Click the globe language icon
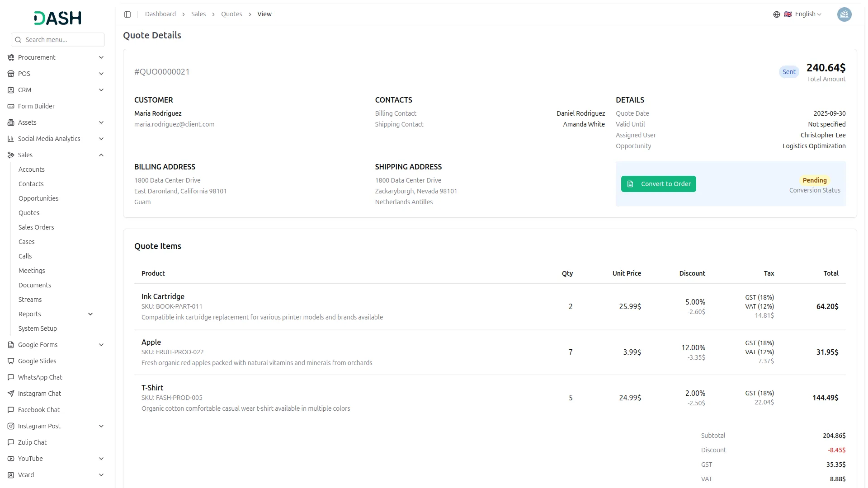Screen dimensions: 868x488 [x=777, y=14]
